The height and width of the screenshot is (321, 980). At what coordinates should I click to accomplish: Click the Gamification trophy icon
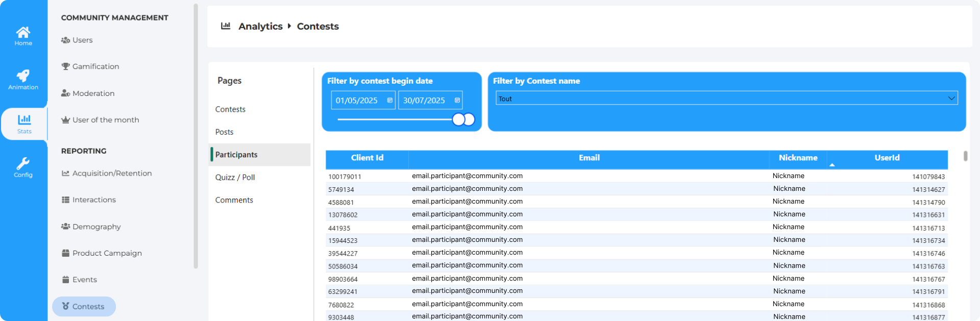point(65,66)
